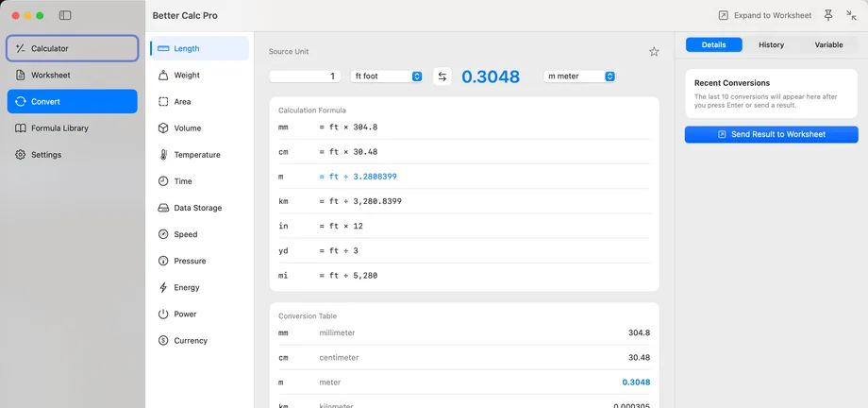Click the Speed gauge icon

[x=163, y=234]
